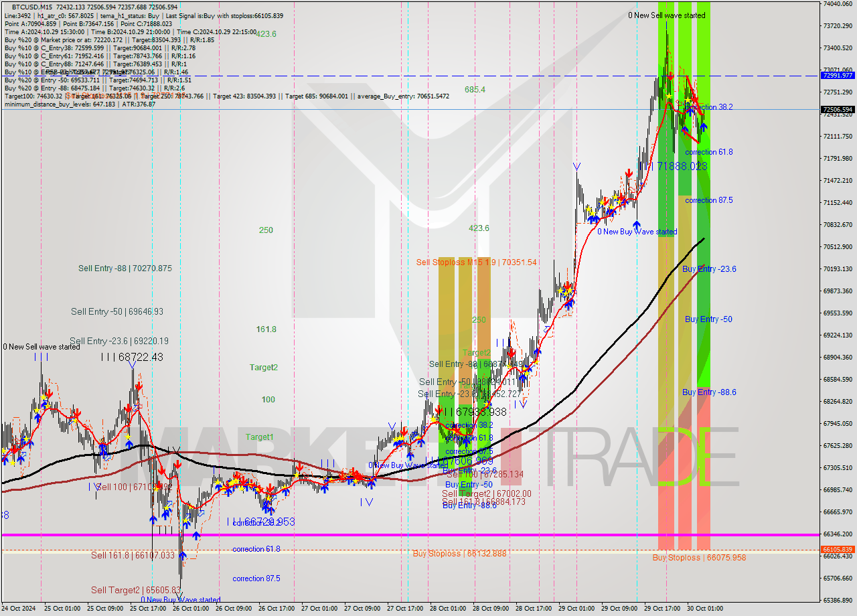Click the green '100' level label
Screen dimensions: 857x616
coord(268,400)
